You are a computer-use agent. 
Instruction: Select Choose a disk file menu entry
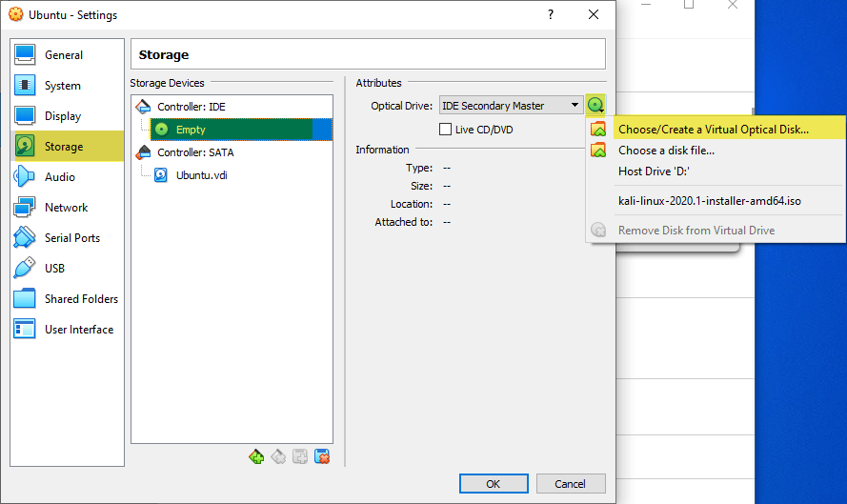(716, 151)
